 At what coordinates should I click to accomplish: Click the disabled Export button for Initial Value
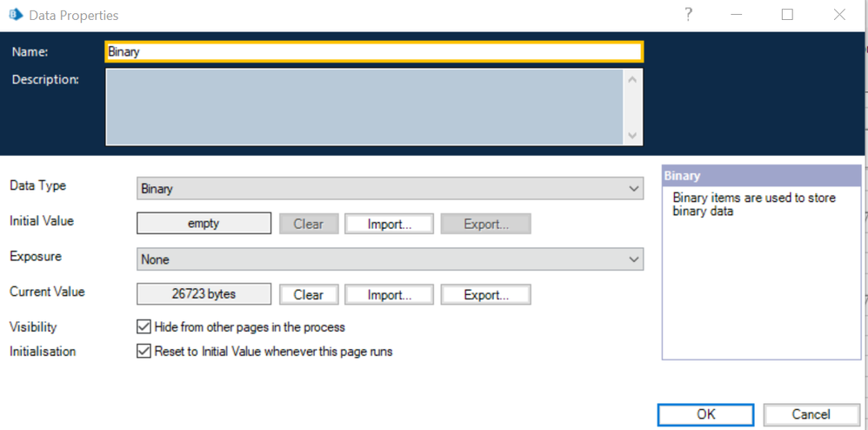pos(485,224)
